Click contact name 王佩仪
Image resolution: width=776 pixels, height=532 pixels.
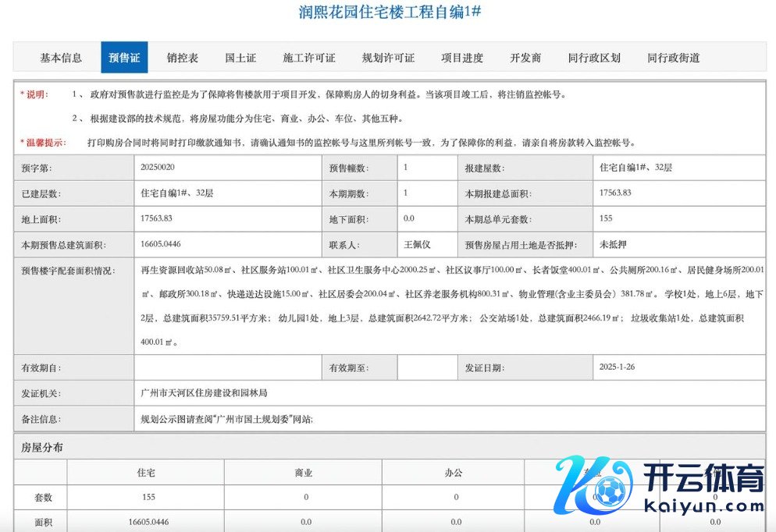[417, 244]
